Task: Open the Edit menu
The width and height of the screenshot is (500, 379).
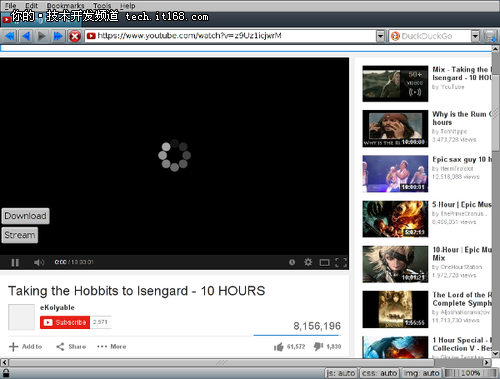Action: 31,6
